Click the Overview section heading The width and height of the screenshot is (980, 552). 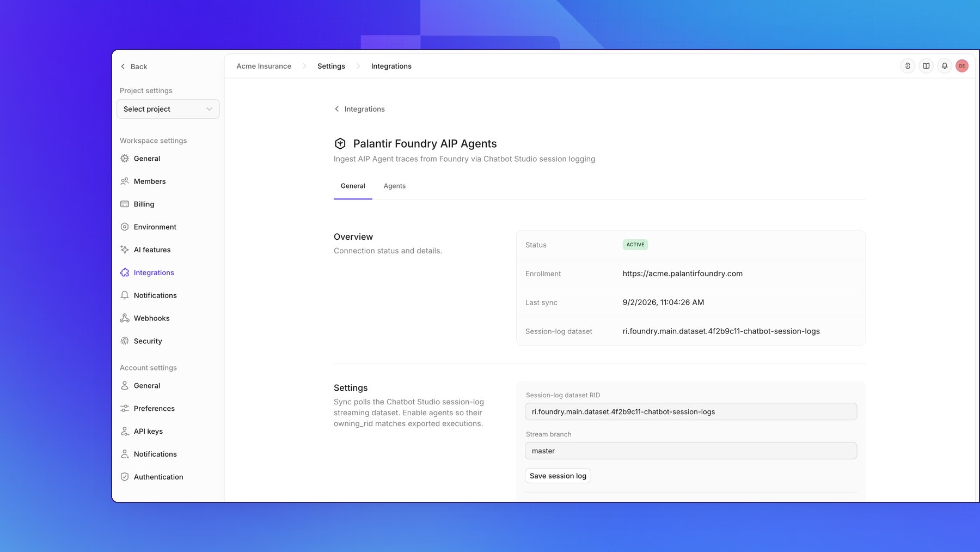click(353, 237)
